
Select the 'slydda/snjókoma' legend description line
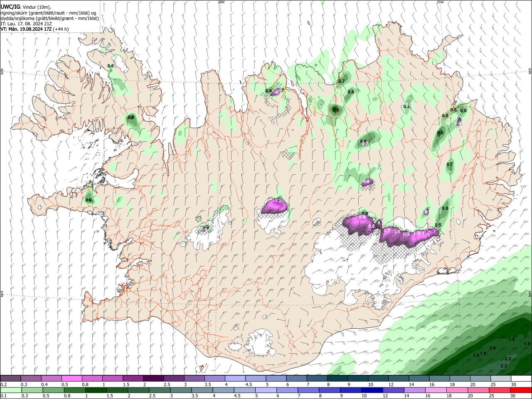pyautogui.click(x=49, y=18)
